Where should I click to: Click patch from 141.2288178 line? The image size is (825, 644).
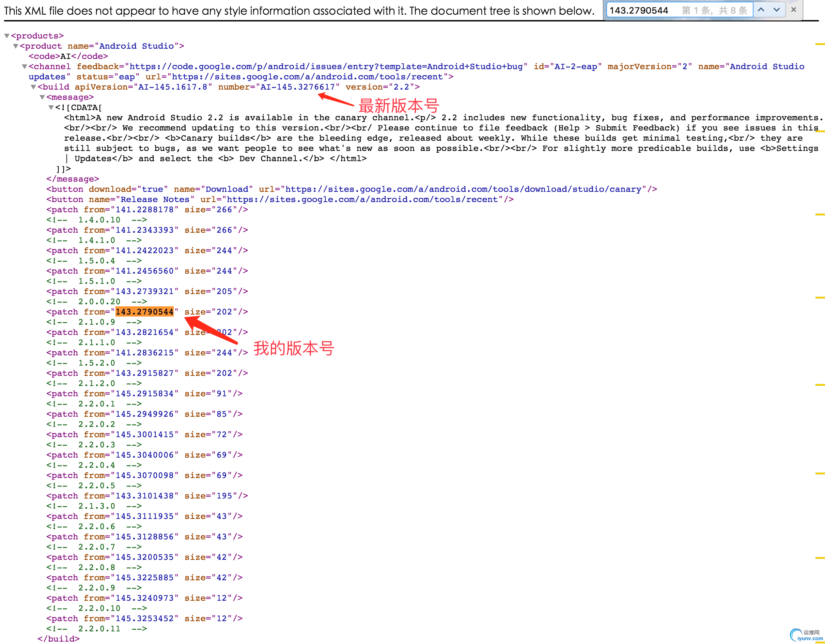point(147,210)
